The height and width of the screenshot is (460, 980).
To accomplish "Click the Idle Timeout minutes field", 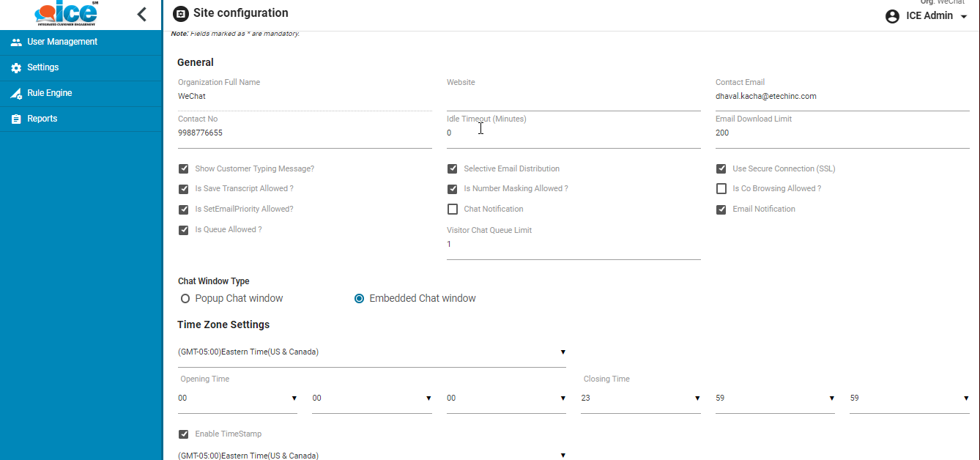I will tap(573, 133).
